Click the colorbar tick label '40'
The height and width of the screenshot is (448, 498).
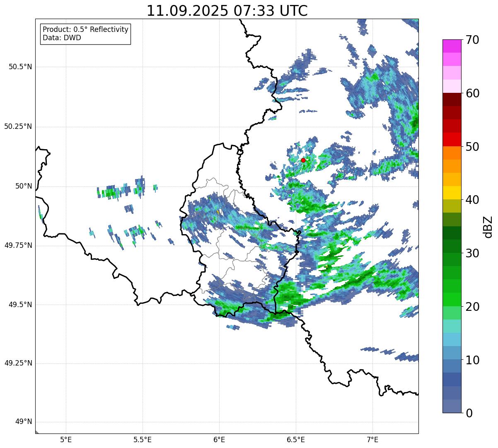click(x=472, y=200)
